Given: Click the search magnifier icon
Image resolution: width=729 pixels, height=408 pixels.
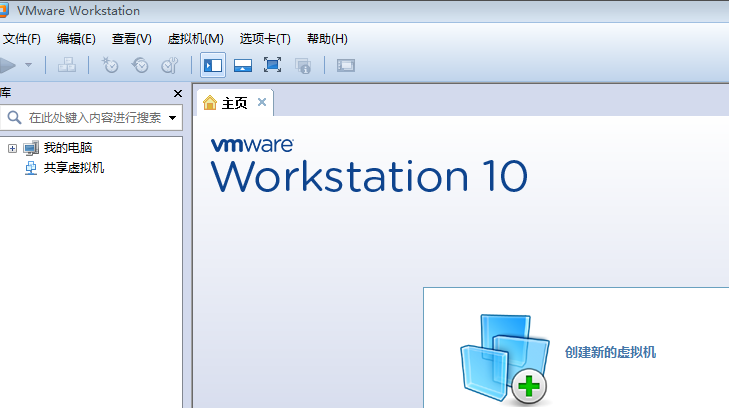Looking at the screenshot, I should click(x=14, y=117).
